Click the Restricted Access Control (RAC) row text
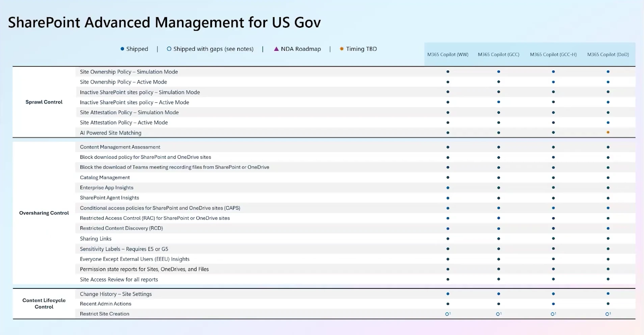This screenshot has height=335, width=644. point(155,218)
